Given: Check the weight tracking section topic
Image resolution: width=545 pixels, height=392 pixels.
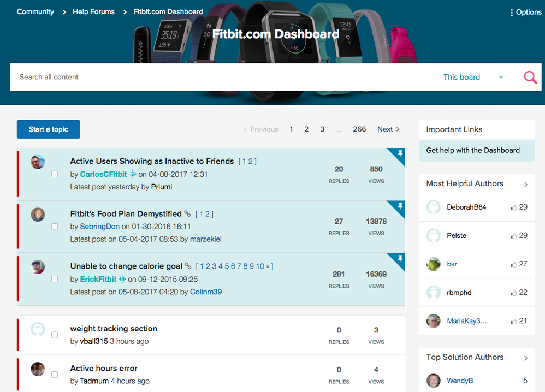Looking at the screenshot, I should click(55, 335).
